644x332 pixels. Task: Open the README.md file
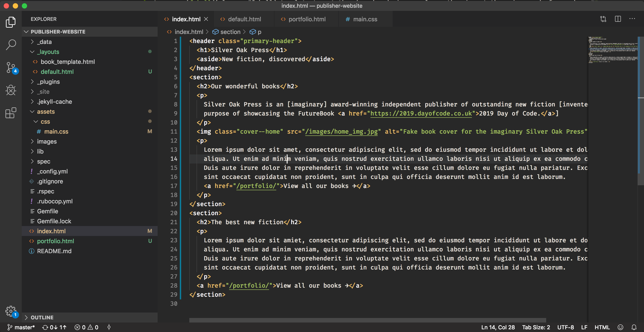click(x=90, y=251)
